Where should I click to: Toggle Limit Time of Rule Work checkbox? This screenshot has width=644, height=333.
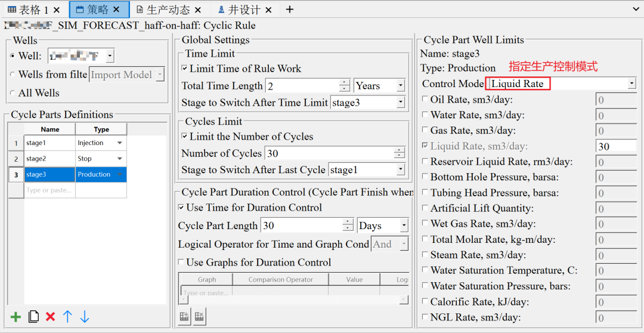[x=185, y=69]
